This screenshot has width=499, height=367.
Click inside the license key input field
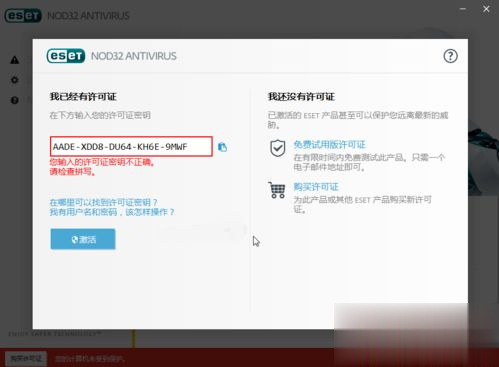[131, 146]
